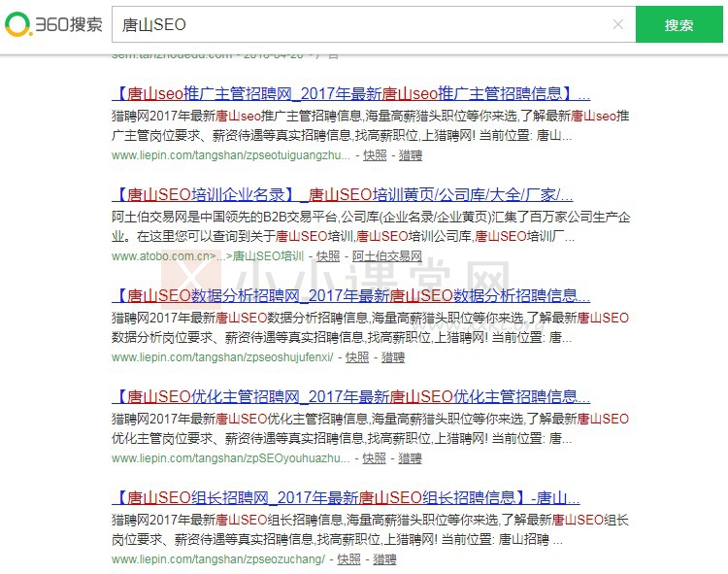Click URL www.liepin.com/tangshan/zpseoshujufenxi/
This screenshot has width=728, height=574.
click(x=222, y=357)
